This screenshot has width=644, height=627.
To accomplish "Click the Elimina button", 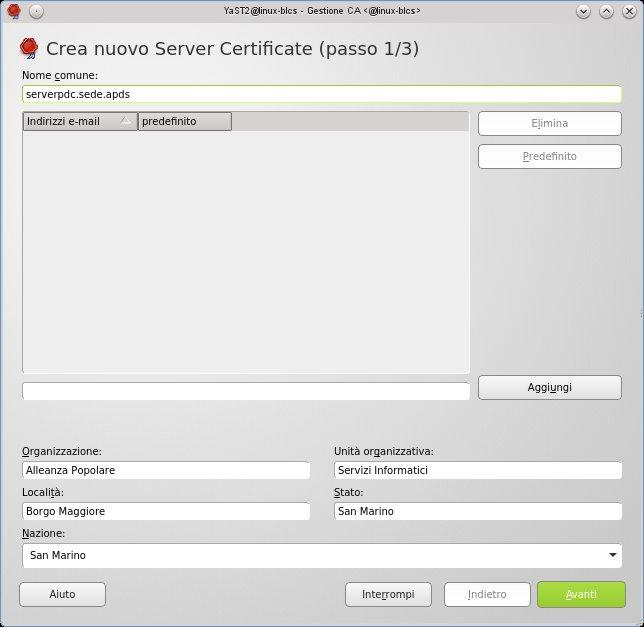I will tap(549, 123).
